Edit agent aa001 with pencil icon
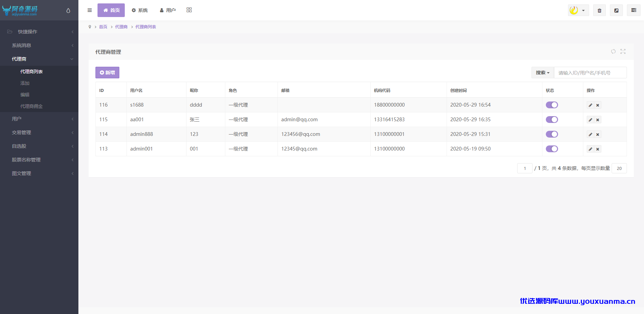Viewport: 644px width, 314px height. (x=590, y=120)
